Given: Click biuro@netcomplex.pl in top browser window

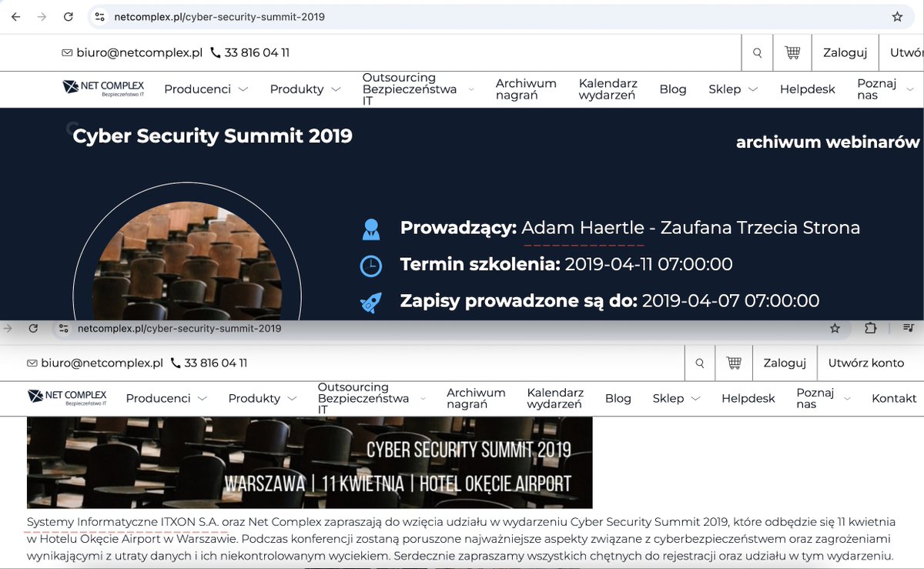Looking at the screenshot, I should point(139,53).
